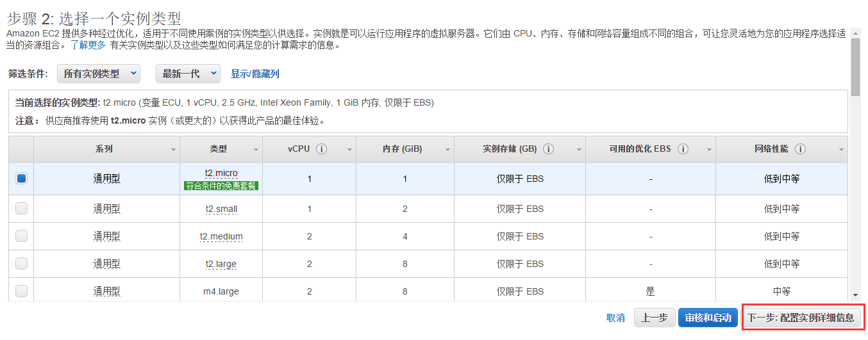868x340 pixels.
Task: Select the t2.small instance checkbox
Action: coord(21,208)
